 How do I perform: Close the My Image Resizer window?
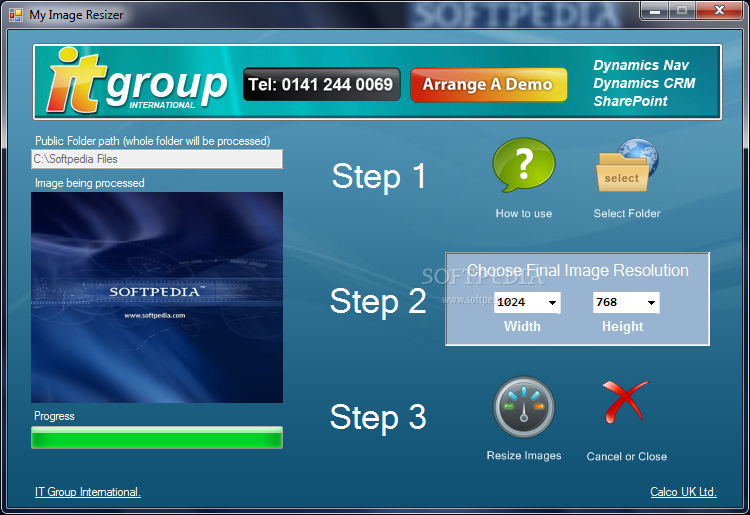[x=719, y=11]
